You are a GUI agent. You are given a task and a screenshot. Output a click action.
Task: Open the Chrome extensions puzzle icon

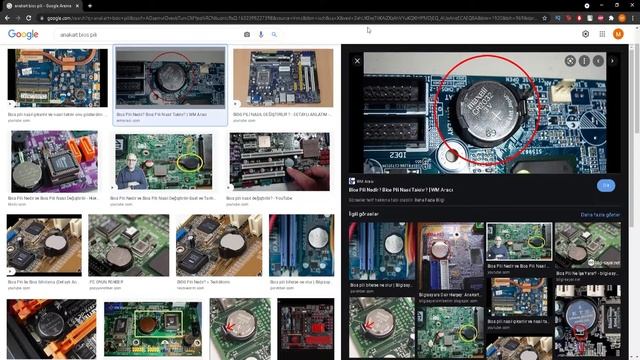(611, 18)
